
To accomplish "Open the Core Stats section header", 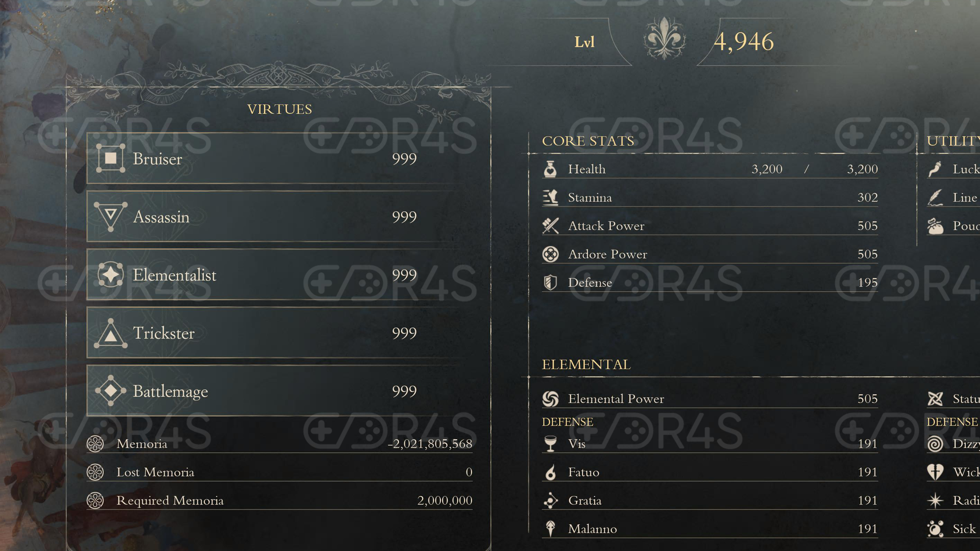I will pos(588,141).
